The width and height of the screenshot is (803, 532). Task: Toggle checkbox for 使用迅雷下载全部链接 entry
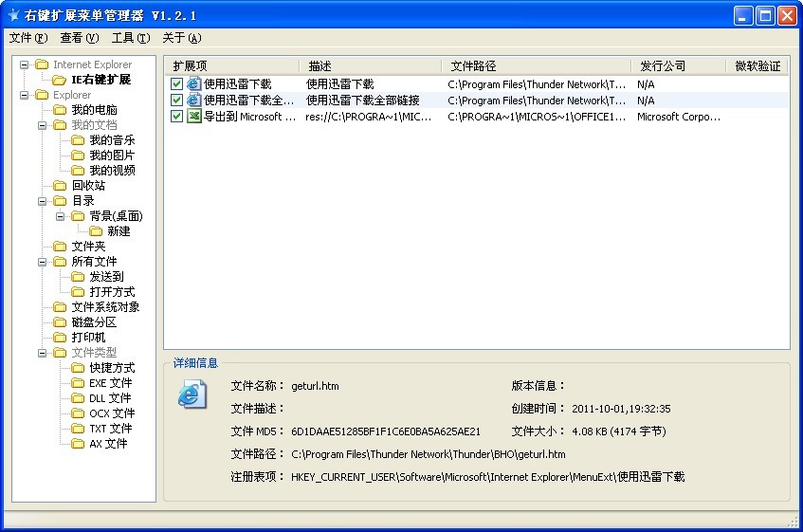tap(176, 101)
